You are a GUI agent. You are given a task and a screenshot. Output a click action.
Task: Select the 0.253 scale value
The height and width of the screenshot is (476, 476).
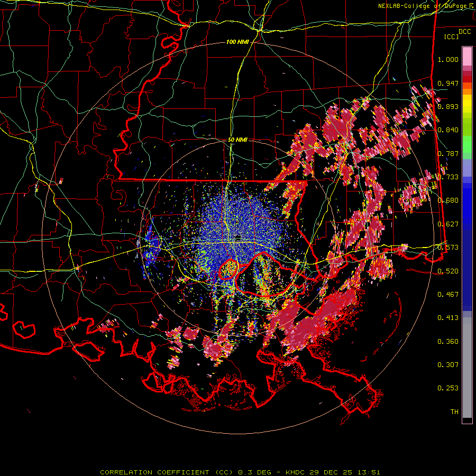pyautogui.click(x=448, y=388)
